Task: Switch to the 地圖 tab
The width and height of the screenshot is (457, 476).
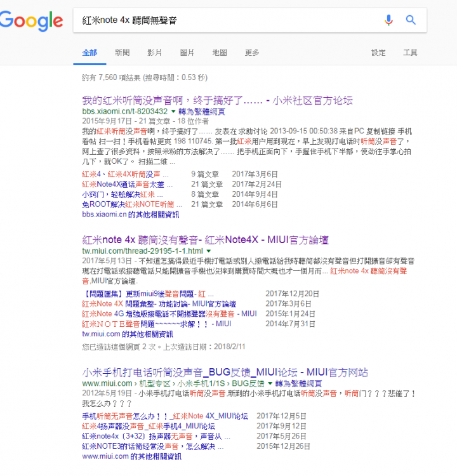Action: pos(220,53)
